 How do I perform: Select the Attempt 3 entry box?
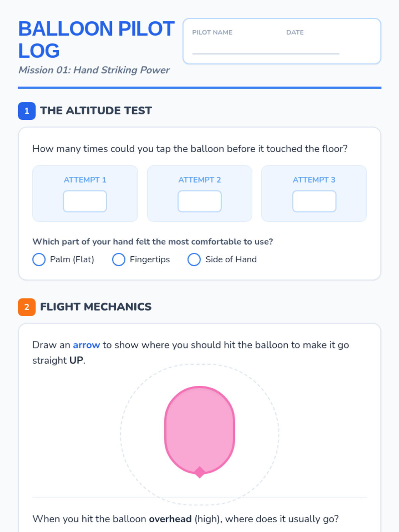click(x=314, y=201)
